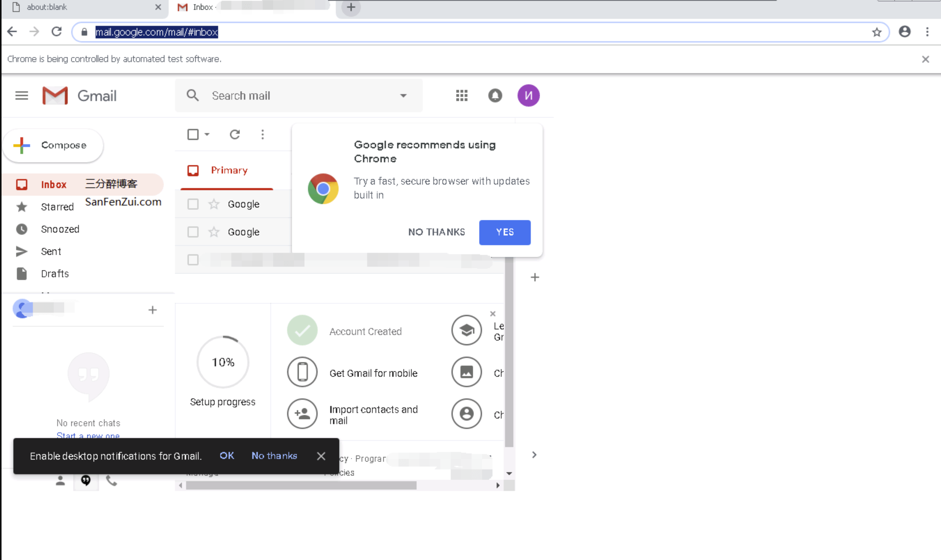
Task: Go forward in Chrome
Action: [34, 32]
